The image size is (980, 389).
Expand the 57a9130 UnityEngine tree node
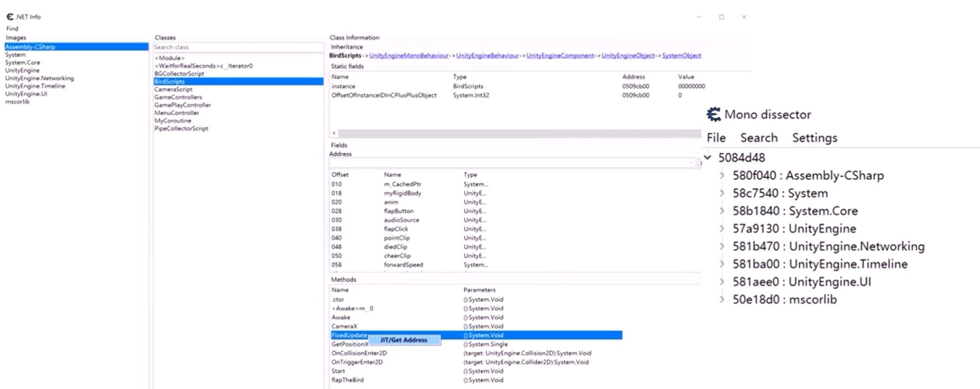[x=722, y=229]
